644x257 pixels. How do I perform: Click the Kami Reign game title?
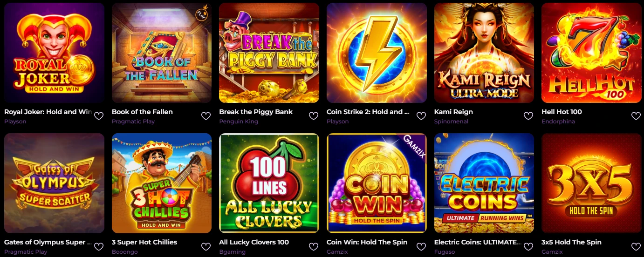point(453,112)
